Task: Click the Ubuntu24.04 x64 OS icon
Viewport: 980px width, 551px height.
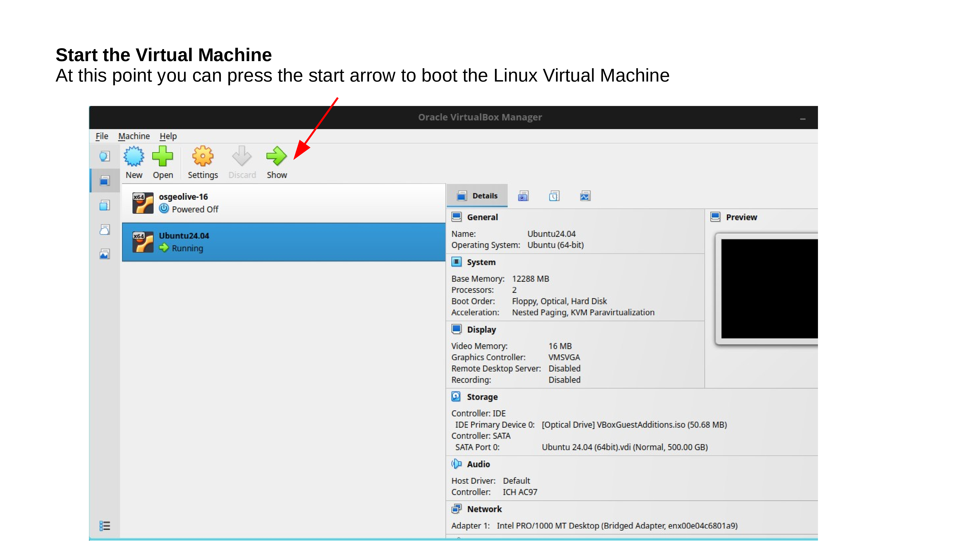Action: tap(143, 242)
